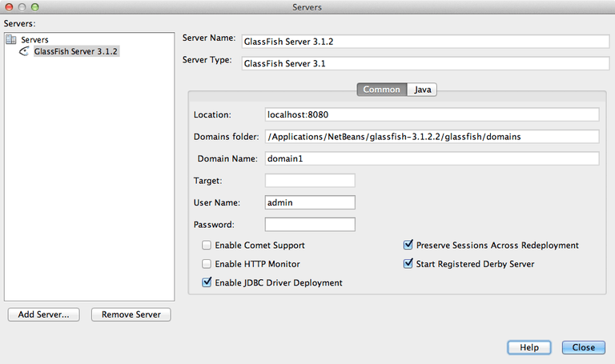Uncheck Enable JDBC Driver Deployment
Screen dimensions: 615x364
[x=207, y=282]
